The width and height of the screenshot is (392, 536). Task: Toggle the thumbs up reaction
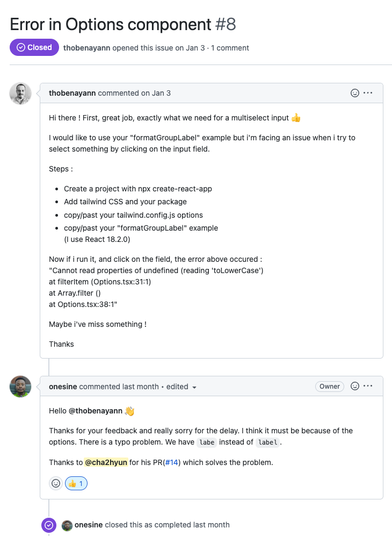(76, 483)
